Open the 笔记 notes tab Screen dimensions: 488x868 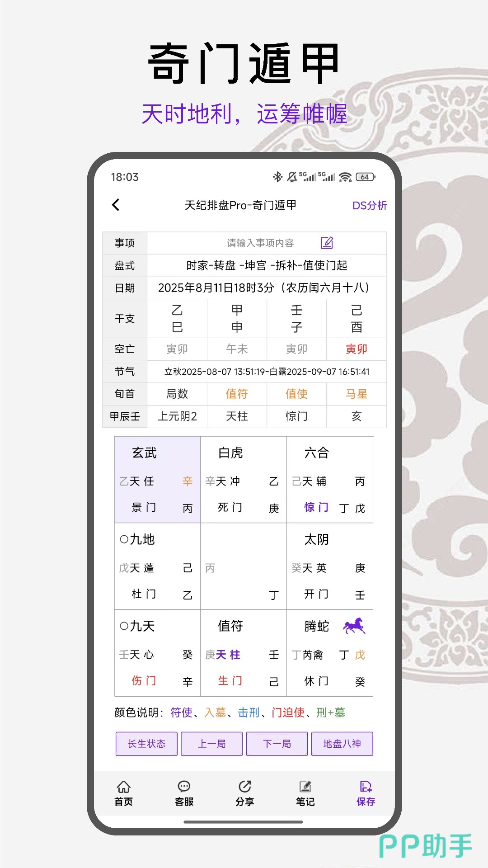[305, 793]
